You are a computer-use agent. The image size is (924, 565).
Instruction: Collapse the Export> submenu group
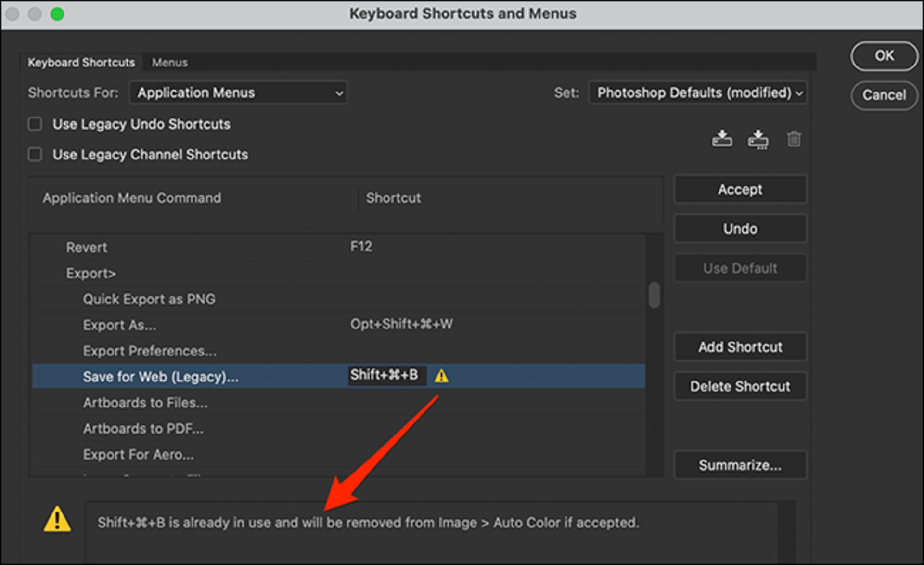[x=91, y=273]
